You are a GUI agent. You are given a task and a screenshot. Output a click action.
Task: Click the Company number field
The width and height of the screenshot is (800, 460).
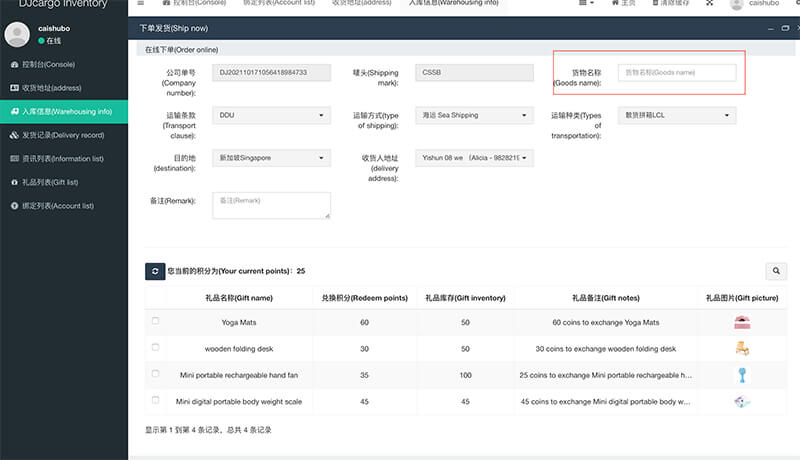pos(271,72)
